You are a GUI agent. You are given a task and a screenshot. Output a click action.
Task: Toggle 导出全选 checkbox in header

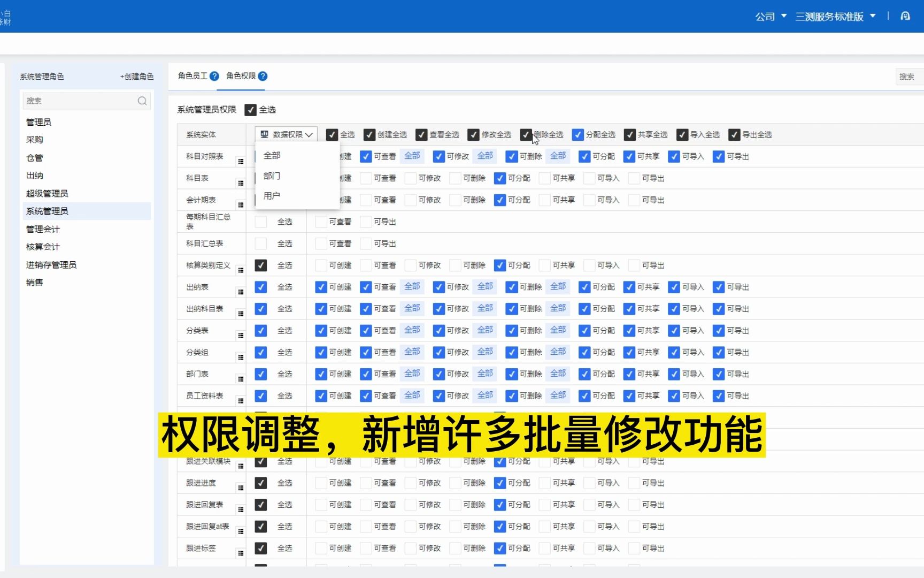[734, 134]
